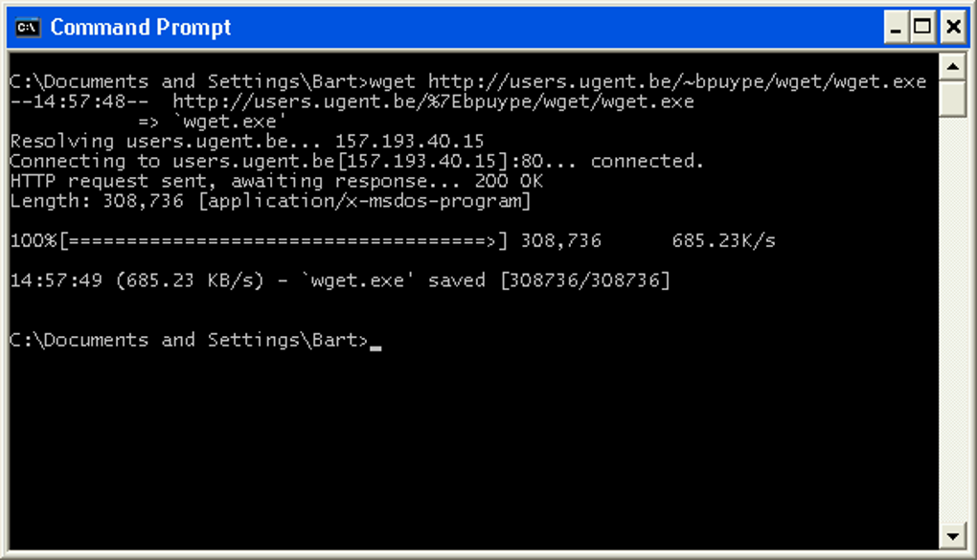977x560 pixels.
Task: Click the vertical scrollbar thumb
Action: click(952, 99)
